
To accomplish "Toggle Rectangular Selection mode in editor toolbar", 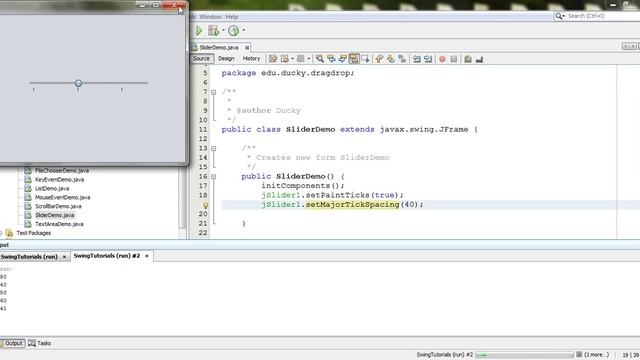I will (365, 59).
